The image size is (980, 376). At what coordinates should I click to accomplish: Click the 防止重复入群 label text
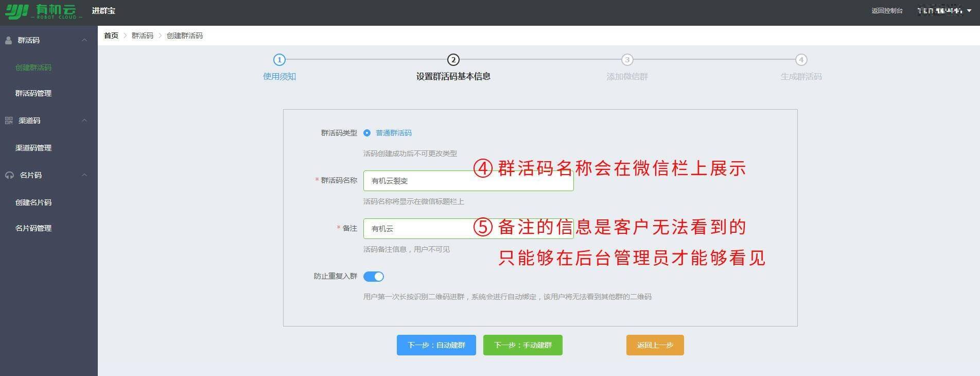335,277
